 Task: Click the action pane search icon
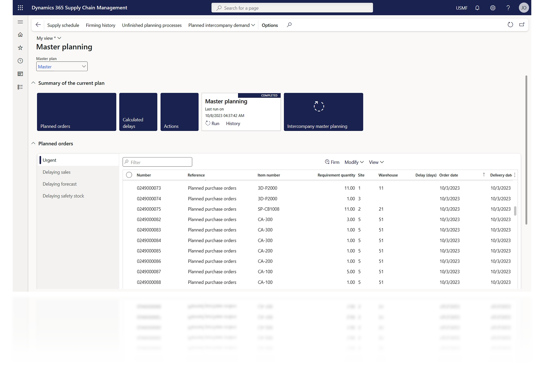(289, 25)
